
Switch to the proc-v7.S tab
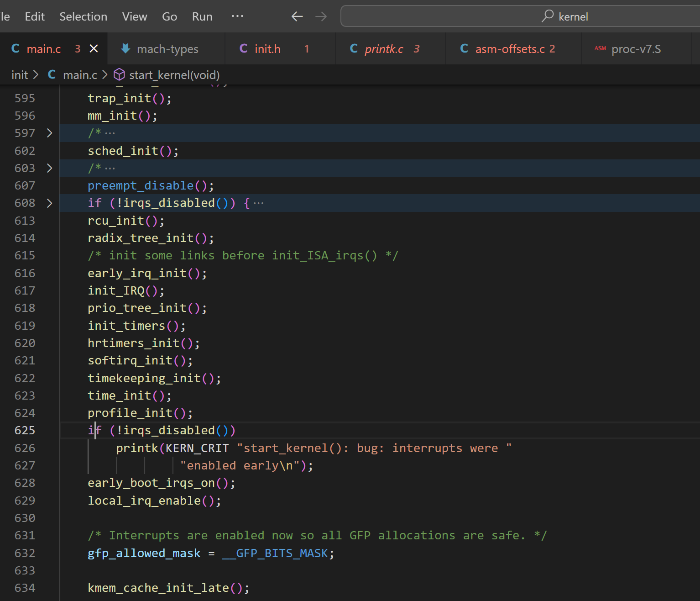point(637,49)
